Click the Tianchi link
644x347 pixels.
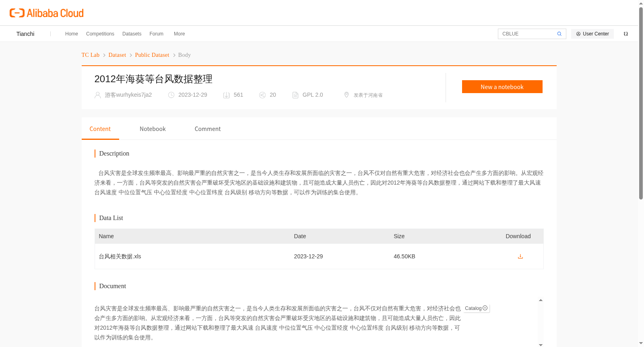point(25,34)
